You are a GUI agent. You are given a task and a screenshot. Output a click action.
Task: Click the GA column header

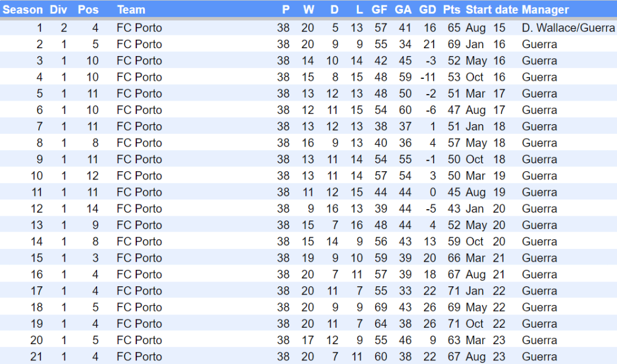pos(403,10)
